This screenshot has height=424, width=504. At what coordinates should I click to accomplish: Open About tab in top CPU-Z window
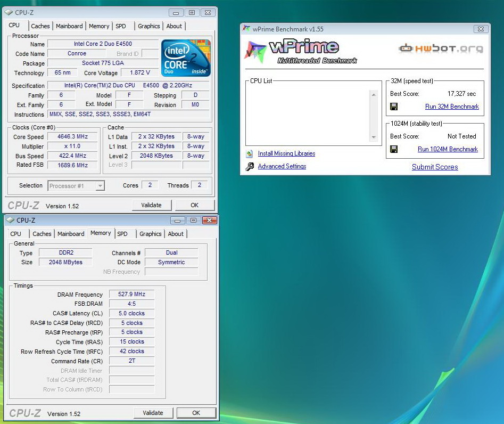pyautogui.click(x=174, y=26)
